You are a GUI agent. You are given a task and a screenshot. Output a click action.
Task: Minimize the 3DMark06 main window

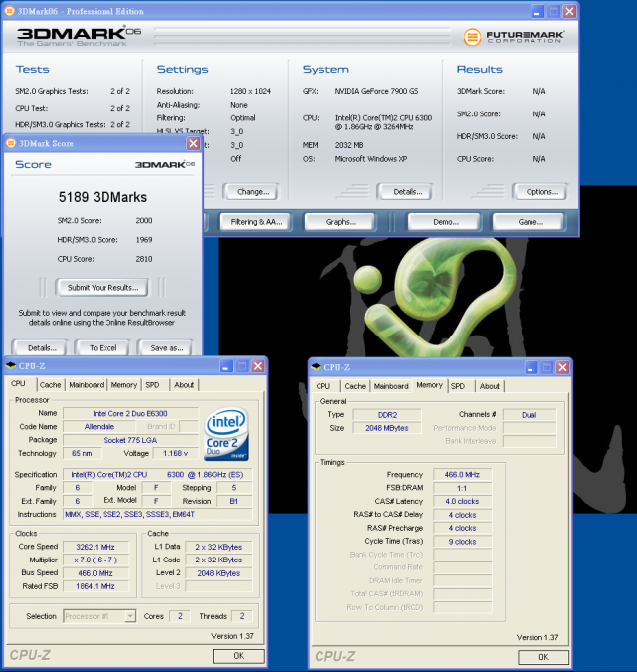[x=537, y=12]
